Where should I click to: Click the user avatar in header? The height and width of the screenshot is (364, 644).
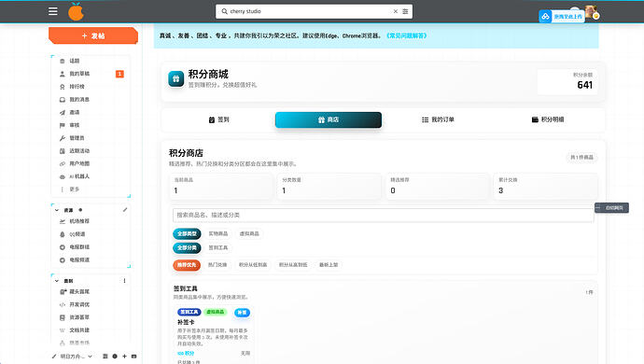592,12
